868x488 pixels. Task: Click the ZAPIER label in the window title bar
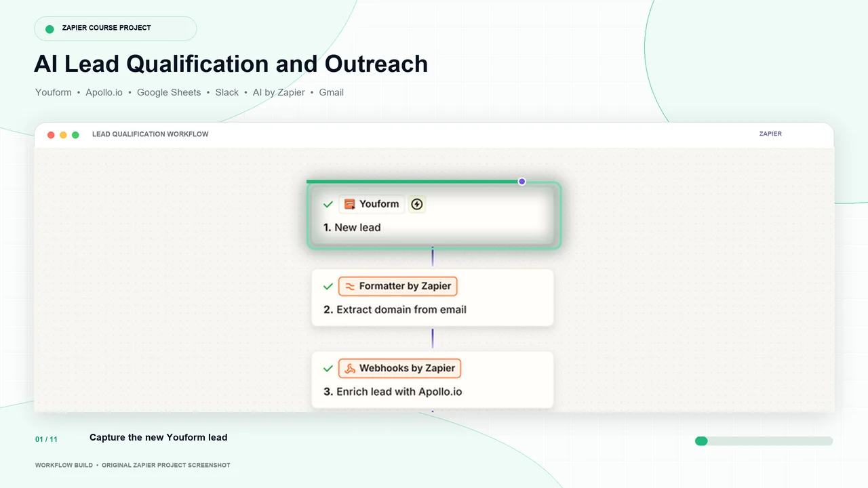(x=770, y=134)
